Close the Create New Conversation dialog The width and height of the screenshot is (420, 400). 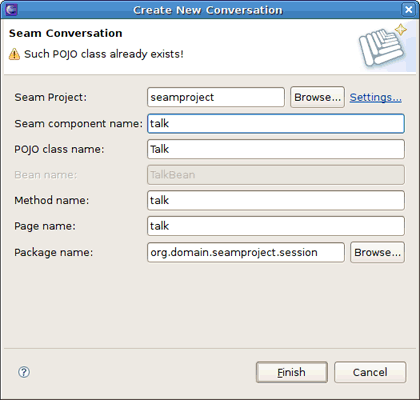[x=409, y=10]
